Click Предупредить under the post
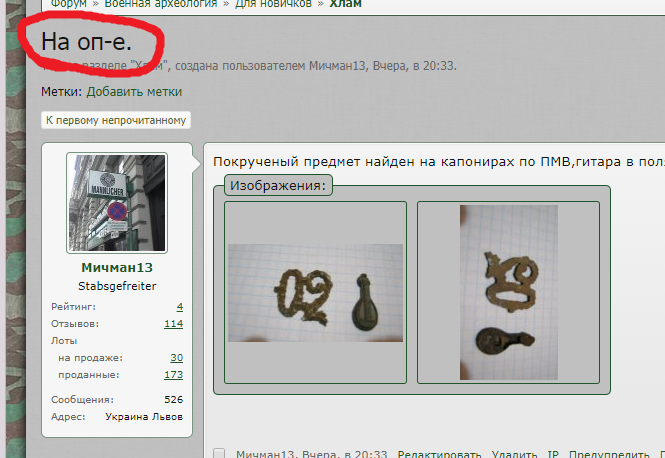The width and height of the screenshot is (665, 458). [x=609, y=454]
